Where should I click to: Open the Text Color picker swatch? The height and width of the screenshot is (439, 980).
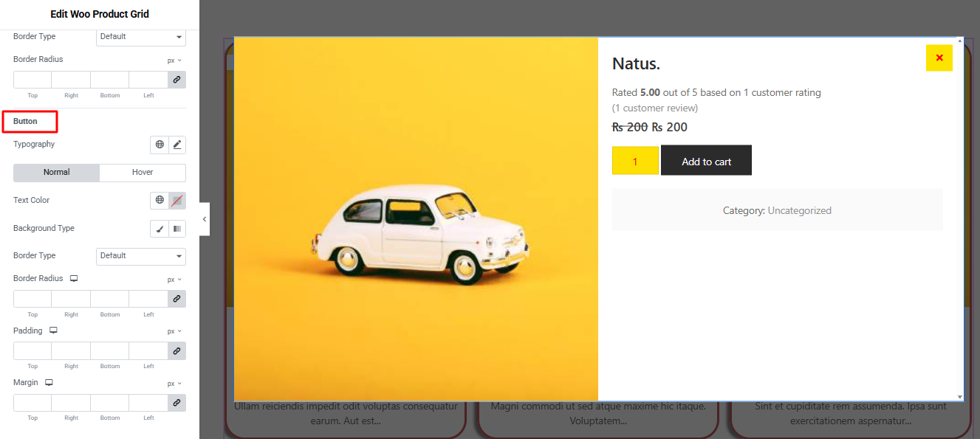point(177,200)
